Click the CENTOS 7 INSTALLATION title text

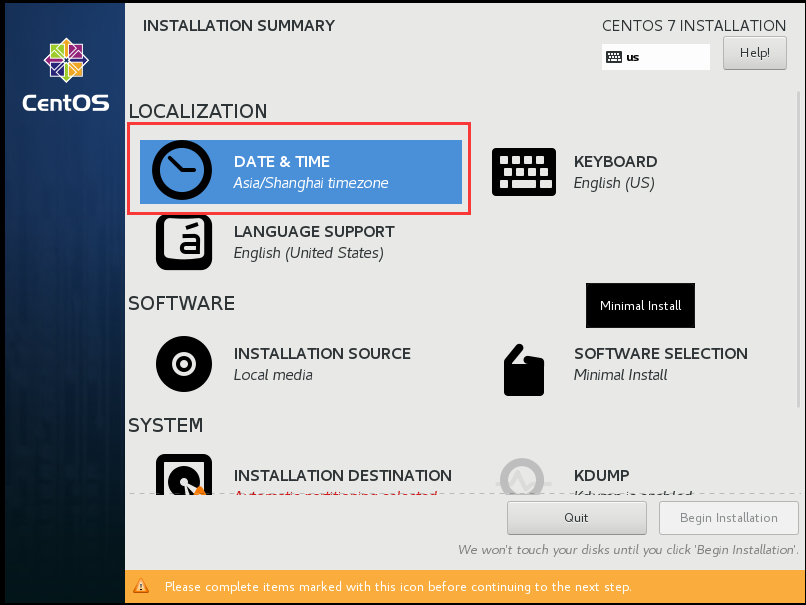click(694, 26)
